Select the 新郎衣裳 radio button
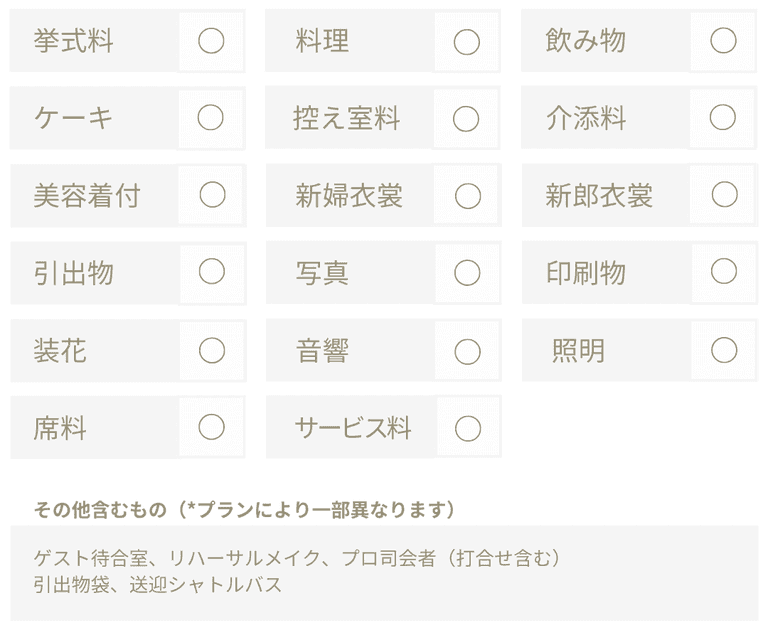The width and height of the screenshot is (768, 640). (724, 194)
